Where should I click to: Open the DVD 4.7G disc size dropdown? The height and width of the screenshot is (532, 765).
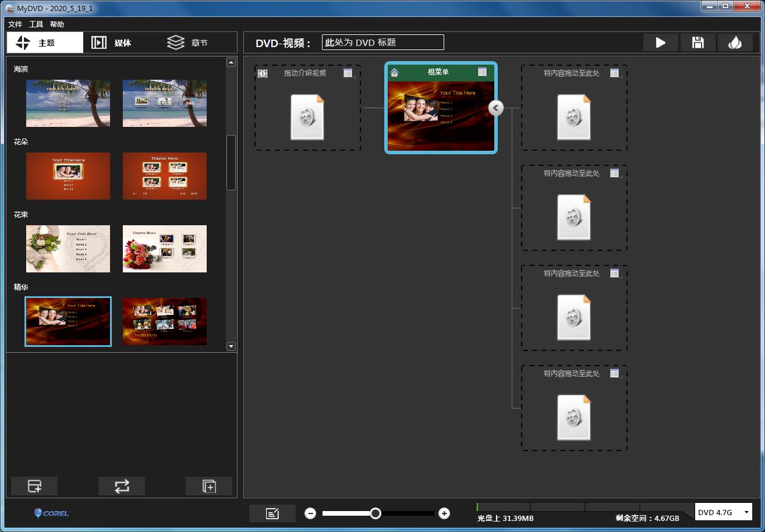(723, 512)
